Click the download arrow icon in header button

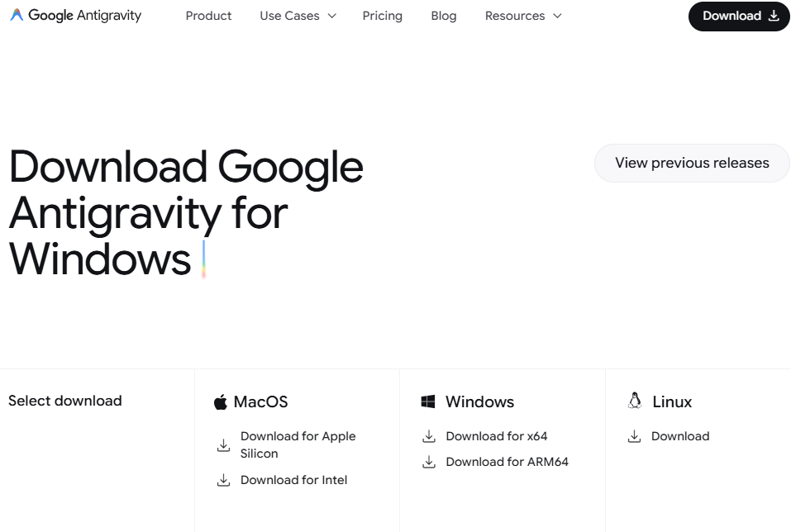pos(774,17)
